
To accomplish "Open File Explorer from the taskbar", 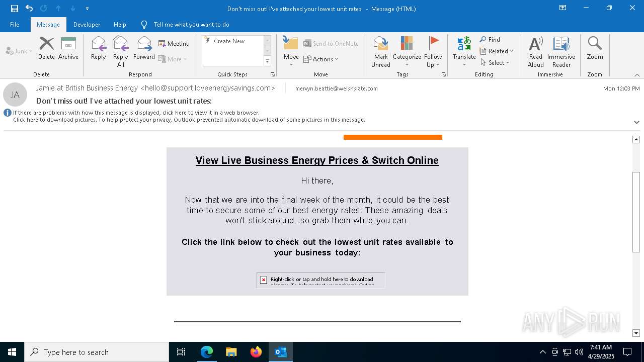I will coord(231,352).
